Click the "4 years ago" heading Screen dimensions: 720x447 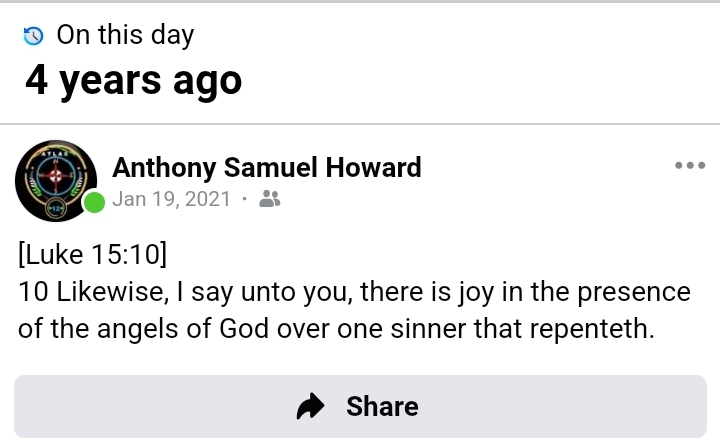pyautogui.click(x=134, y=80)
